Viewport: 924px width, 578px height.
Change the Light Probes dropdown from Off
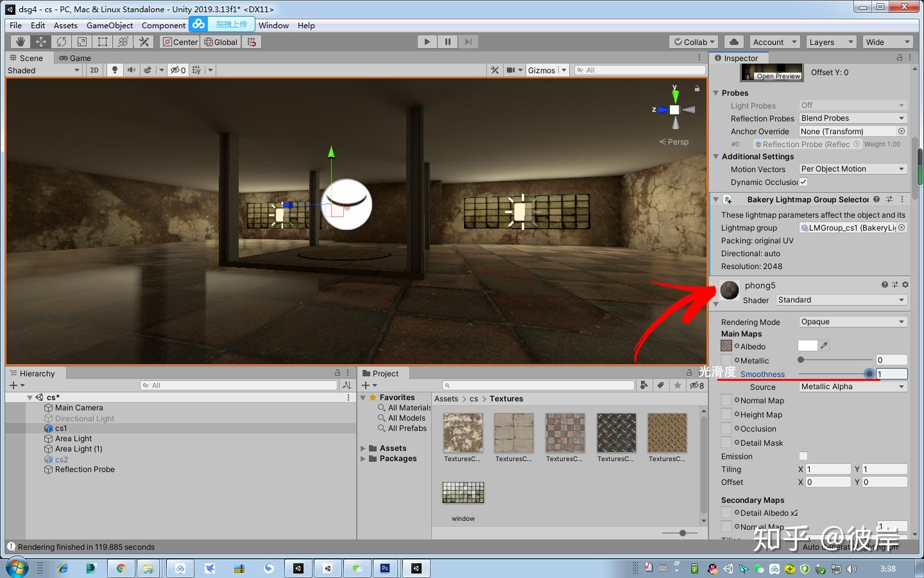click(852, 105)
